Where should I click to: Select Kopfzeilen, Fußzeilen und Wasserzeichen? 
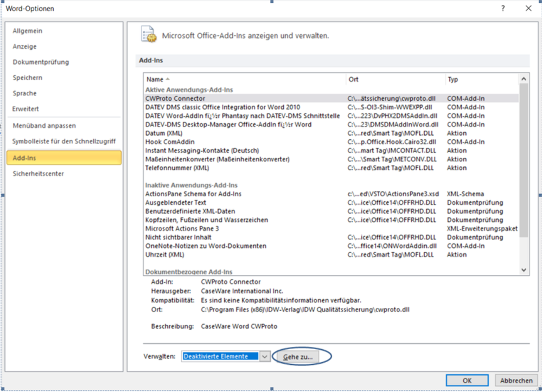coord(331,220)
